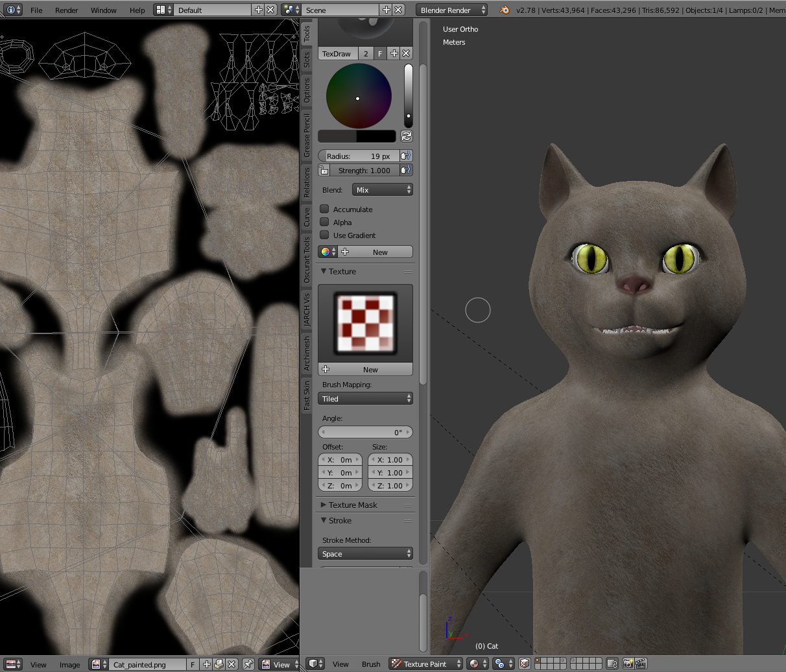
Task: Delete the active Scene with X
Action: point(398,10)
